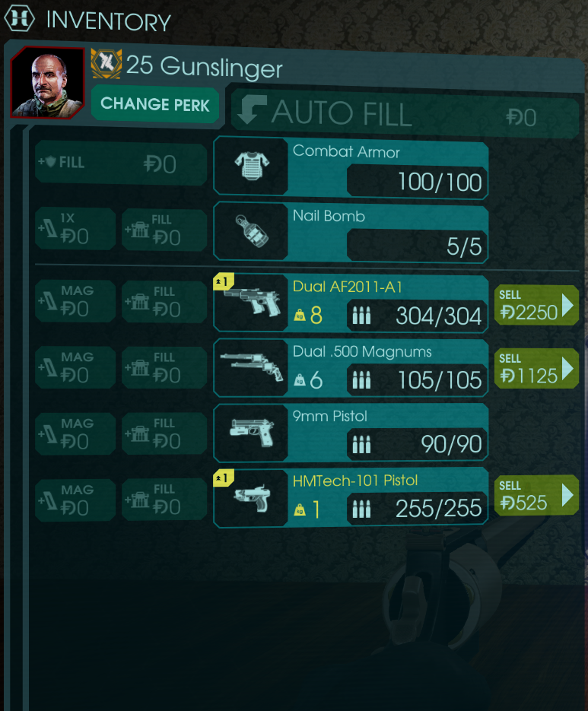588x711 pixels.
Task: Sell the Dual AF2011-A1 for 2250
Action: [x=536, y=305]
